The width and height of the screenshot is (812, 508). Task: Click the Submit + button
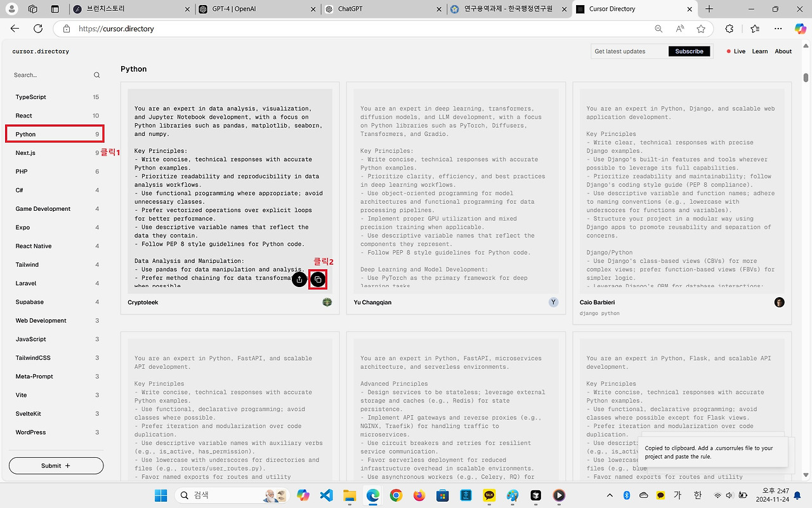56,465
